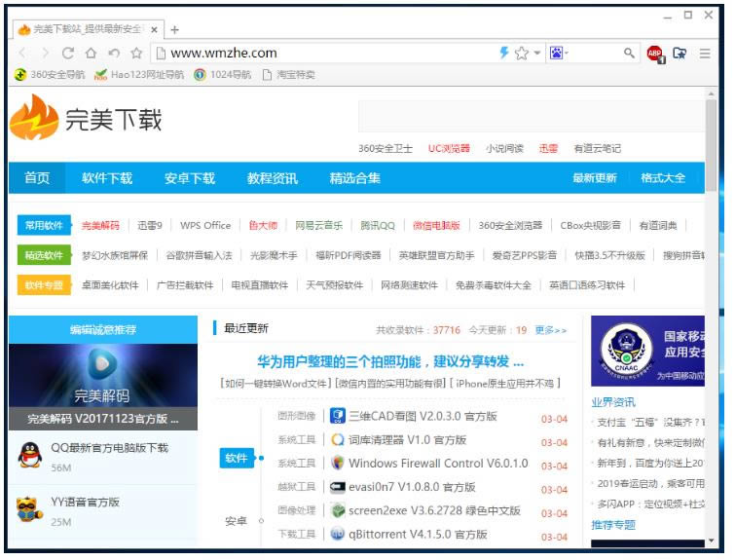Screen dimensions: 735x560
Task: Open the 教程资讯 navigation tab
Action: pos(273,178)
